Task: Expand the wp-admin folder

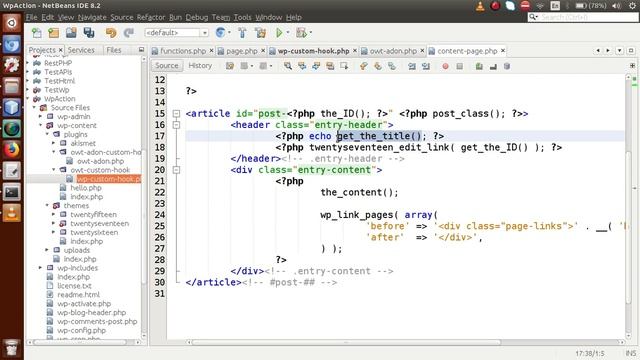Action: point(40,116)
